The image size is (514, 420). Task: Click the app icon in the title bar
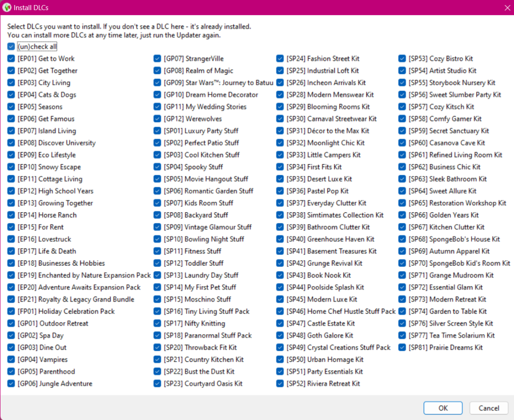(8, 8)
